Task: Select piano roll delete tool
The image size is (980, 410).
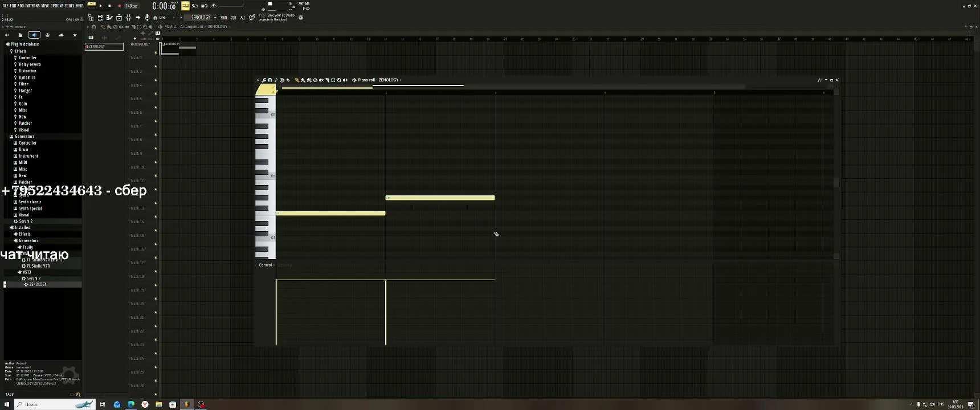Action: point(315,80)
